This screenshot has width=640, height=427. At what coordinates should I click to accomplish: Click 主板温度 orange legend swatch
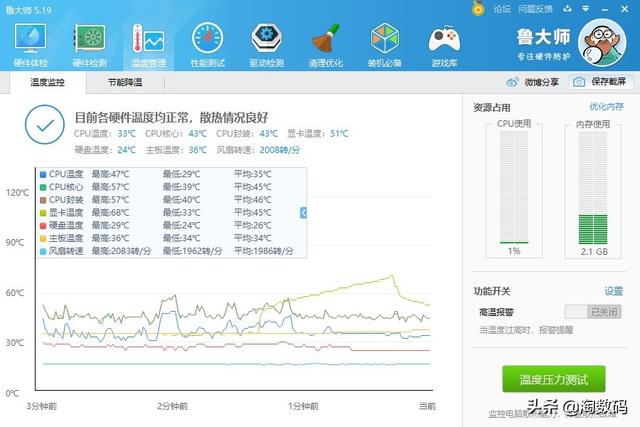click(43, 238)
